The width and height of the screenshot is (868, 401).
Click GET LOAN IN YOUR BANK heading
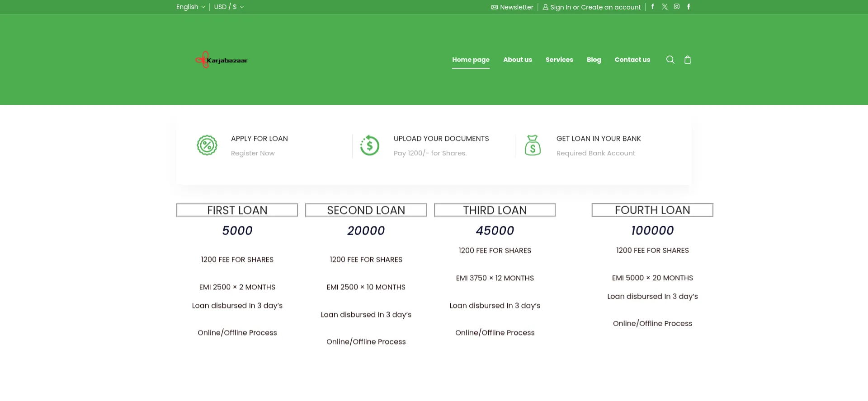tap(599, 139)
